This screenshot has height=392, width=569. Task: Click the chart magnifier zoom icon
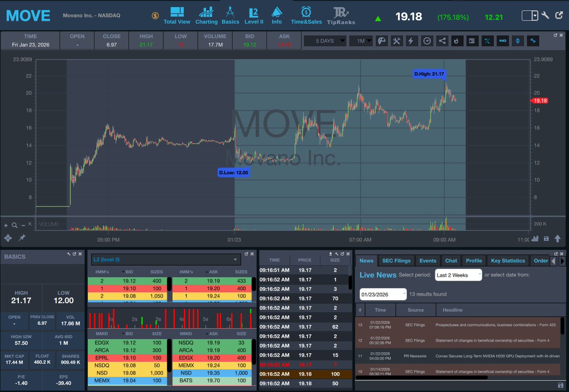tap(15, 225)
